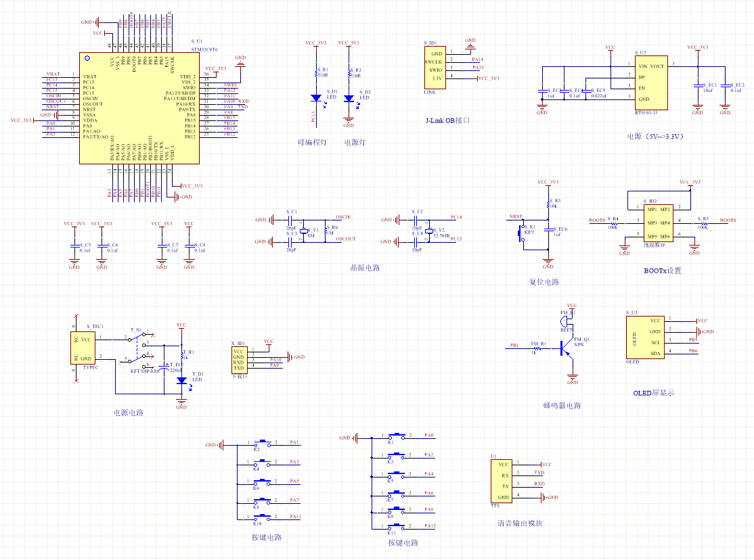The height and width of the screenshot is (560, 754).
Task: Click the RT9193-33 voltage regulator S_U2
Action: (650, 83)
